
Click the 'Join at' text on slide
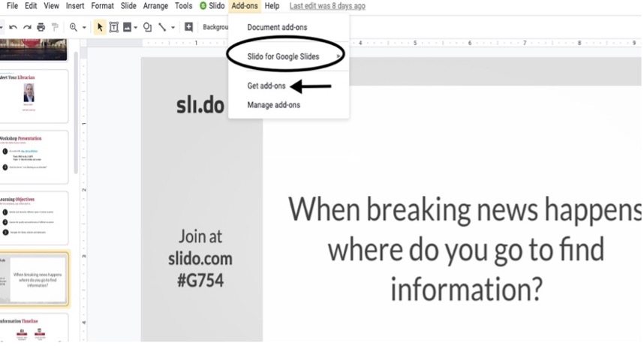pos(200,236)
